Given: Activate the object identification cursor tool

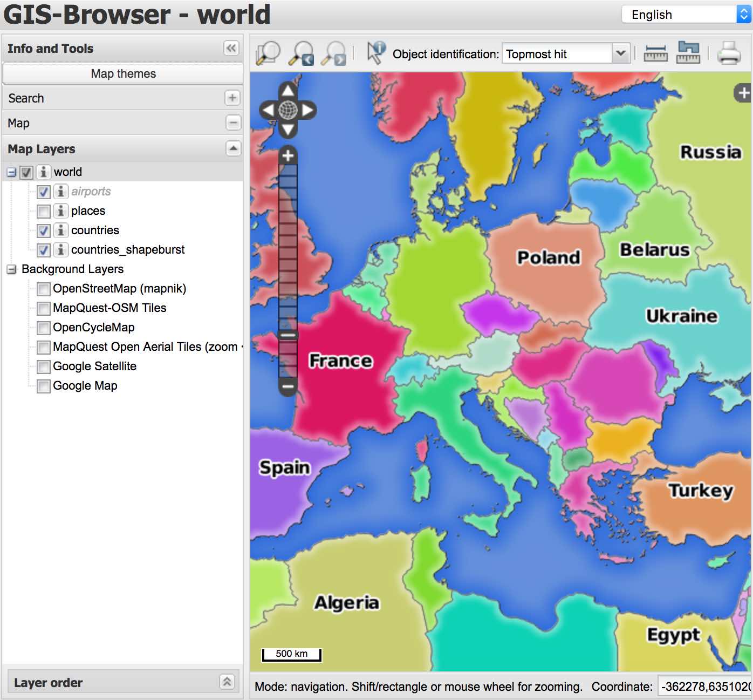Looking at the screenshot, I should coord(375,53).
